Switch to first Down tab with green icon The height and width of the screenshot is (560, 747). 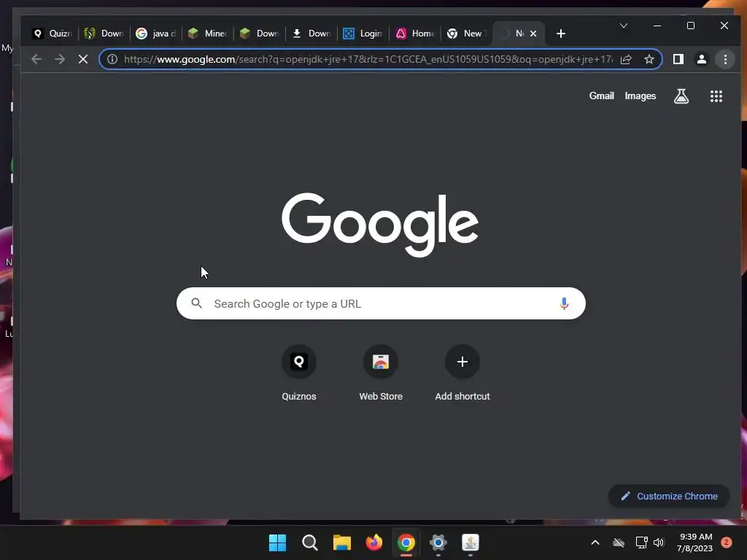(x=104, y=34)
